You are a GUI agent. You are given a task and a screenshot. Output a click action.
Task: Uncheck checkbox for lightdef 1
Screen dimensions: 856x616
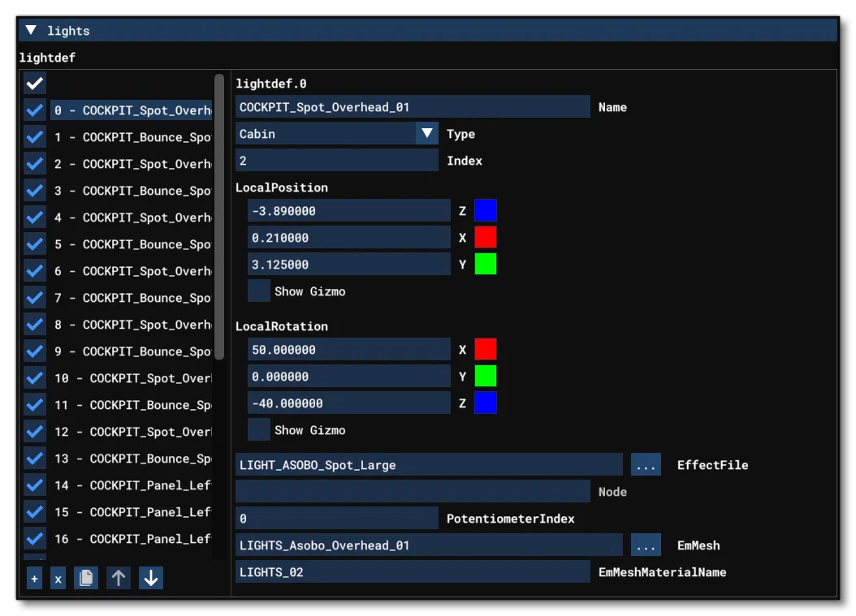[x=34, y=137]
